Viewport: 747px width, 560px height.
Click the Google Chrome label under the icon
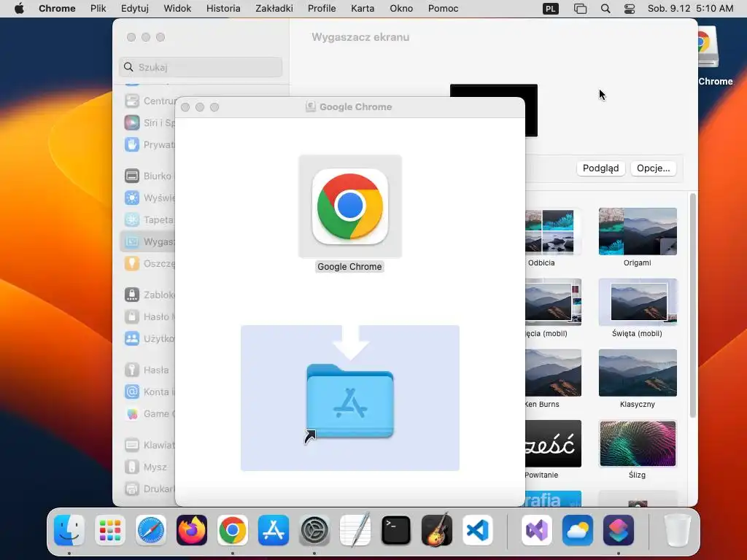coord(349,267)
